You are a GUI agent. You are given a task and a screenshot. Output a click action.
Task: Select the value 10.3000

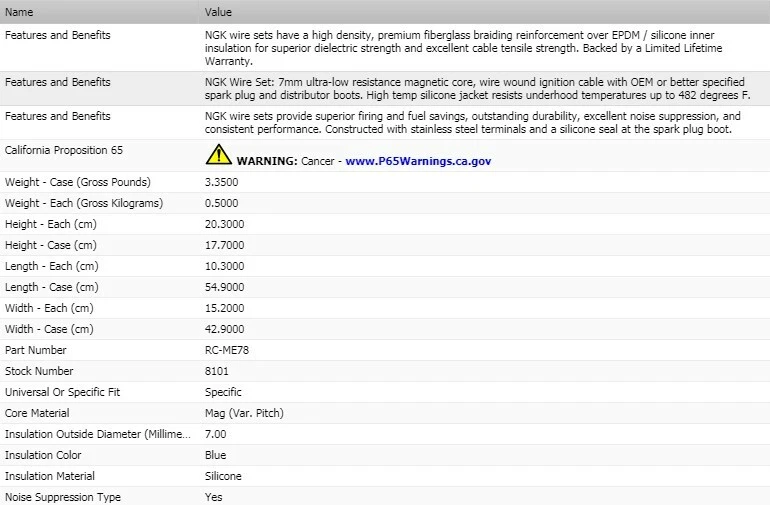224,266
